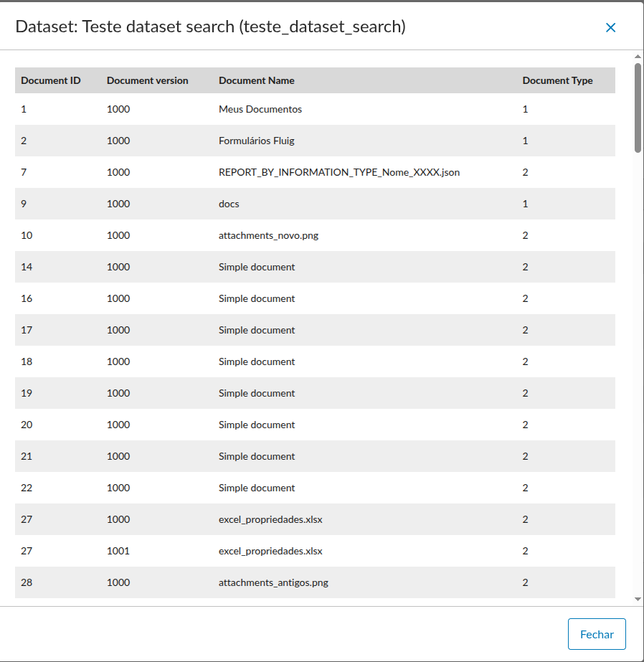Click the scrollbar up arrow

pyautogui.click(x=638, y=56)
